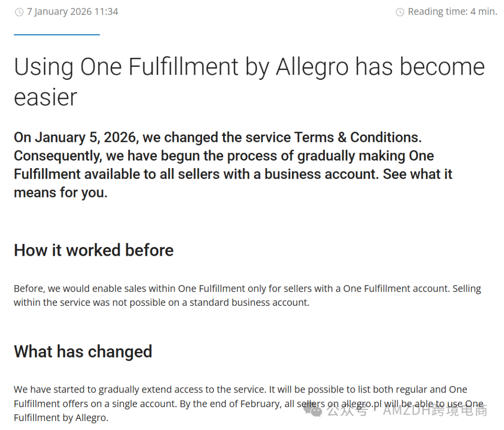Click the 'How it worked before' heading

tap(94, 250)
